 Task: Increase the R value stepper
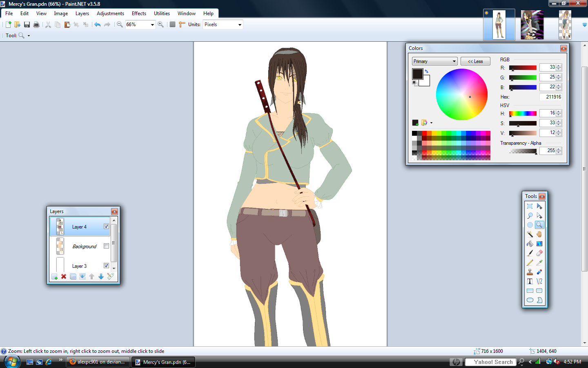tap(559, 66)
